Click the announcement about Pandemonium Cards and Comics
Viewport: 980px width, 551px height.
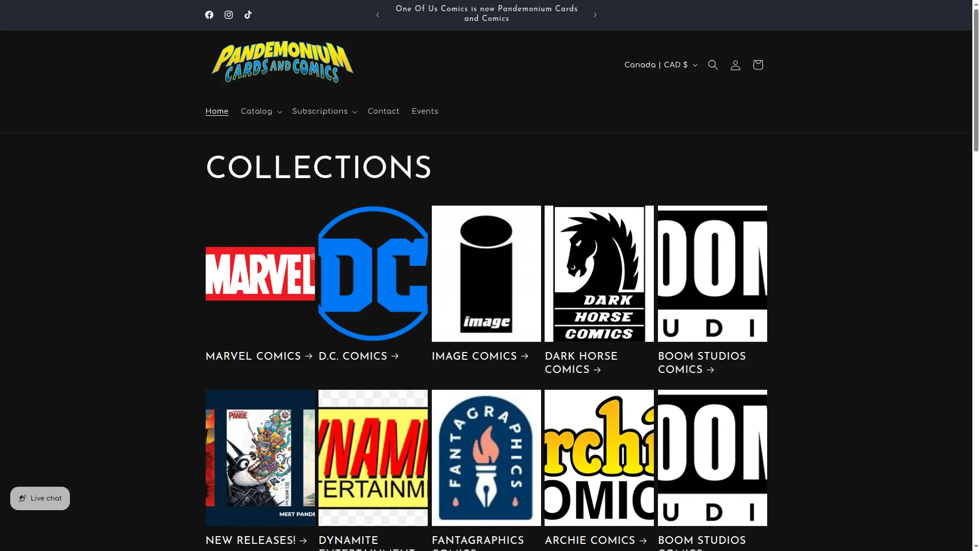(x=486, y=14)
